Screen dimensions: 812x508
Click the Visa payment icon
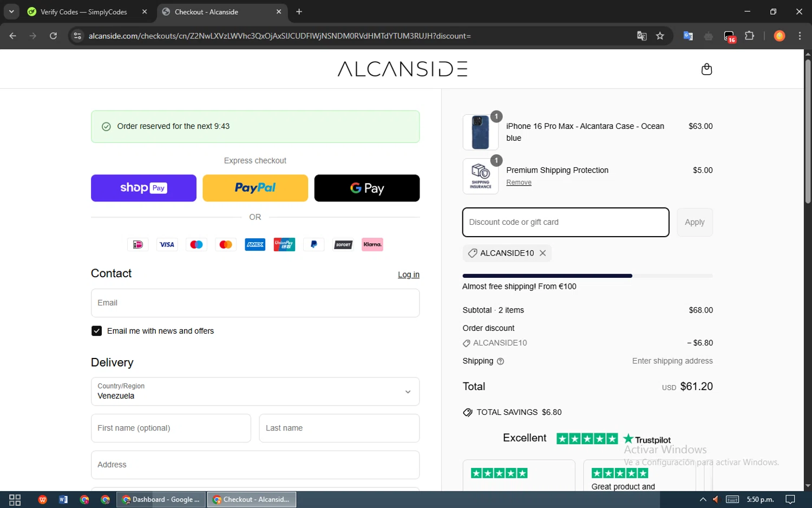(167, 245)
